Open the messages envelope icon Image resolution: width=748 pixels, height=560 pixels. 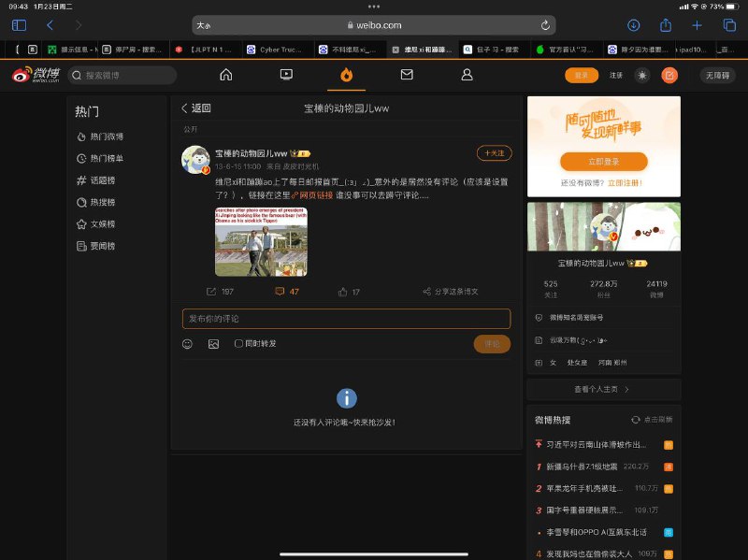[408, 76]
